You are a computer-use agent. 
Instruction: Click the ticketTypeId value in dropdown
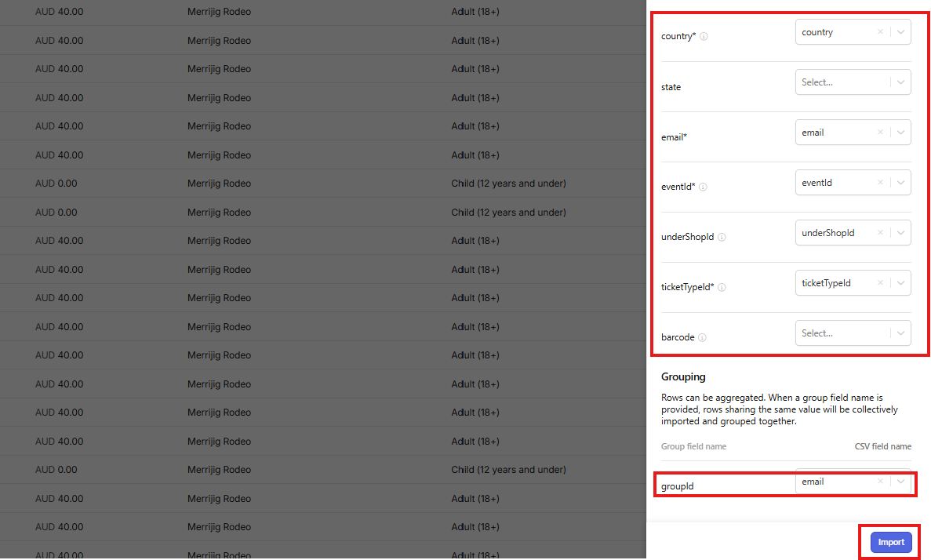click(826, 282)
